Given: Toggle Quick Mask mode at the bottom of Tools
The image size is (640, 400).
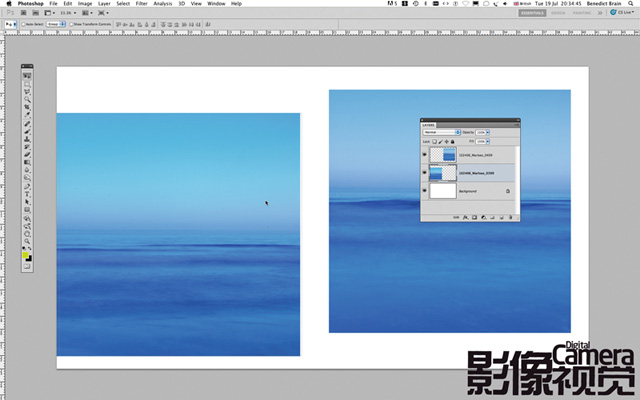Looking at the screenshot, I should pyautogui.click(x=27, y=266).
